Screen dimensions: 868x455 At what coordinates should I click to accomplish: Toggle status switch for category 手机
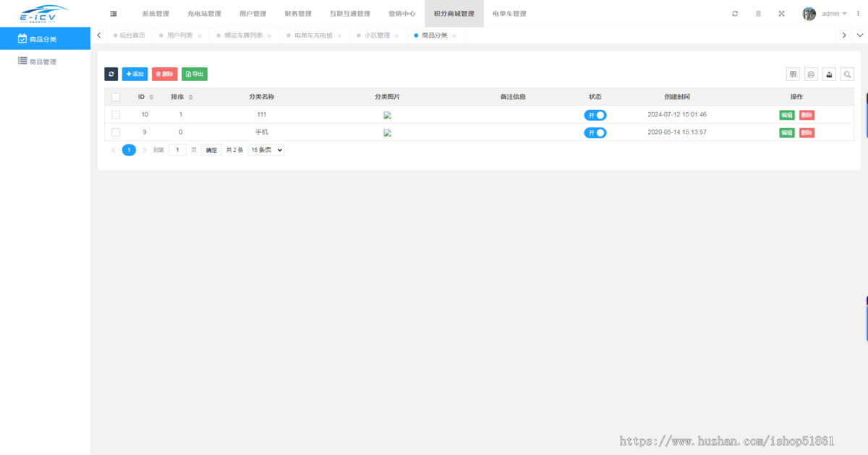(x=595, y=132)
